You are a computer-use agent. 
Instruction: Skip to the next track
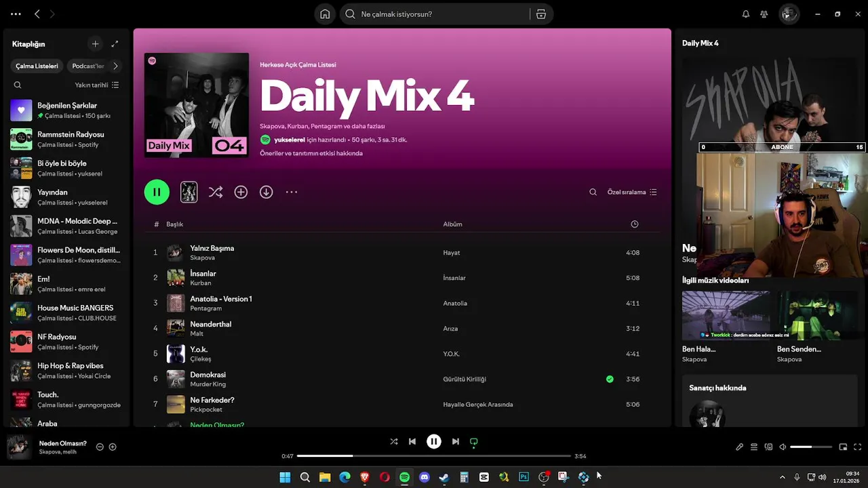point(456,441)
